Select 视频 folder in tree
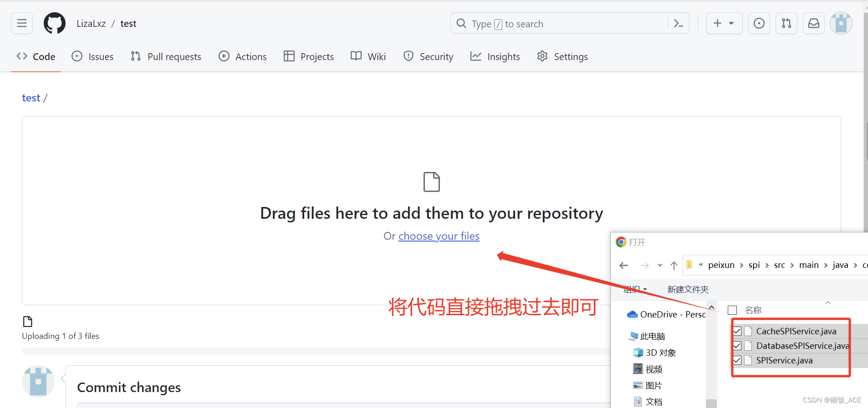 click(x=648, y=369)
